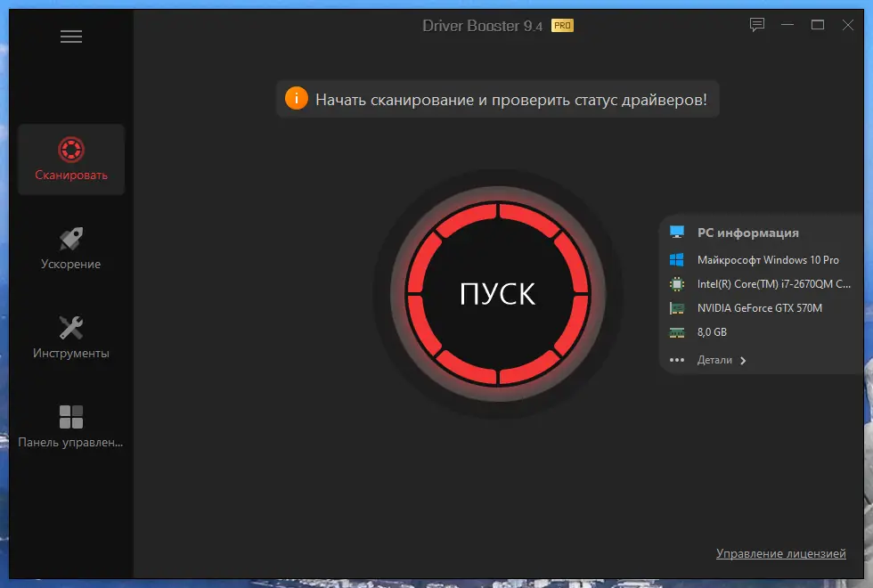Click the 8,0 GB memory text

(x=712, y=332)
